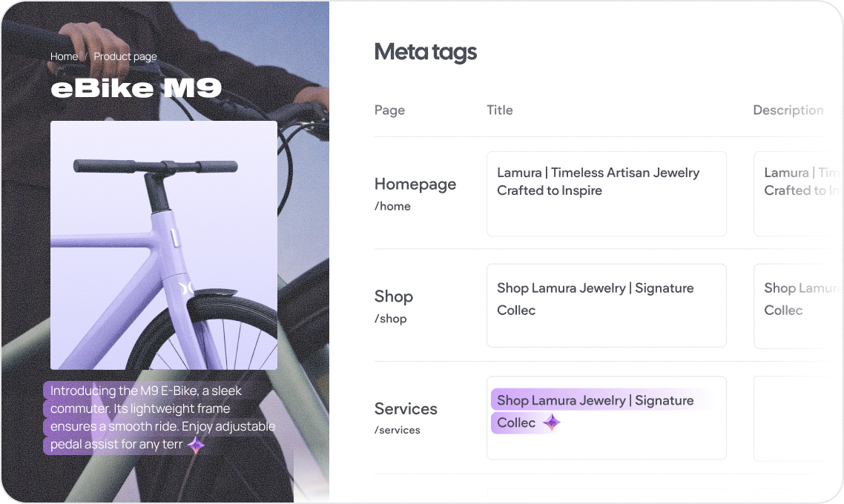
Task: Click the Page column header
Action: pyautogui.click(x=389, y=110)
